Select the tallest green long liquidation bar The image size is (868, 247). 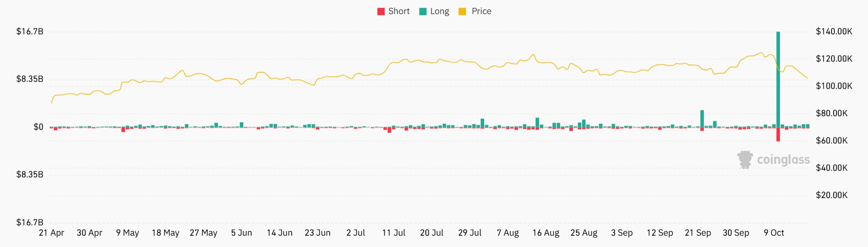click(778, 79)
